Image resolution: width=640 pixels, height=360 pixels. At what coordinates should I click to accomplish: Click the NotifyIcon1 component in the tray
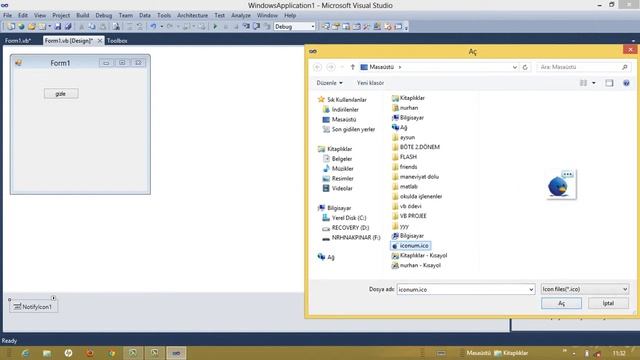33,307
